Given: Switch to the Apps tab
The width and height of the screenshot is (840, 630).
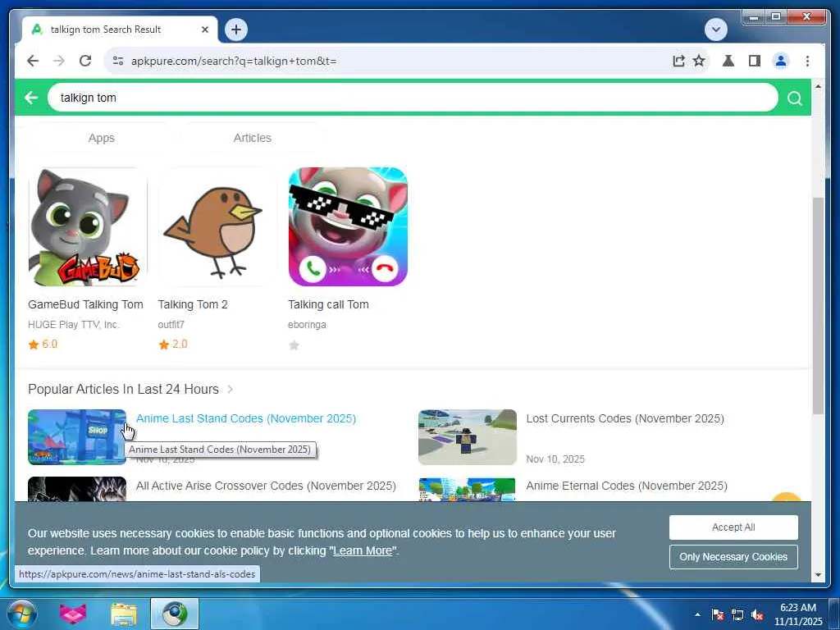Looking at the screenshot, I should (x=101, y=138).
